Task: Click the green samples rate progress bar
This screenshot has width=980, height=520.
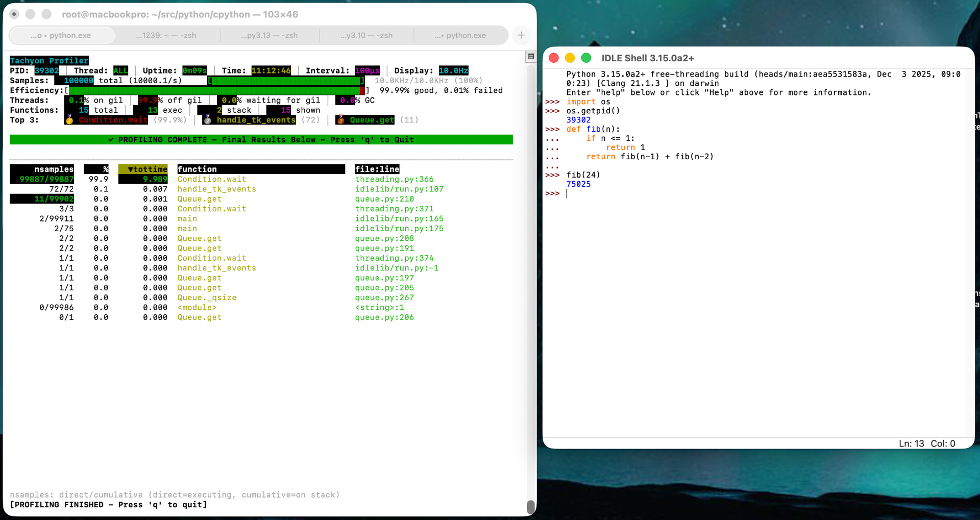Action: click(286, 81)
